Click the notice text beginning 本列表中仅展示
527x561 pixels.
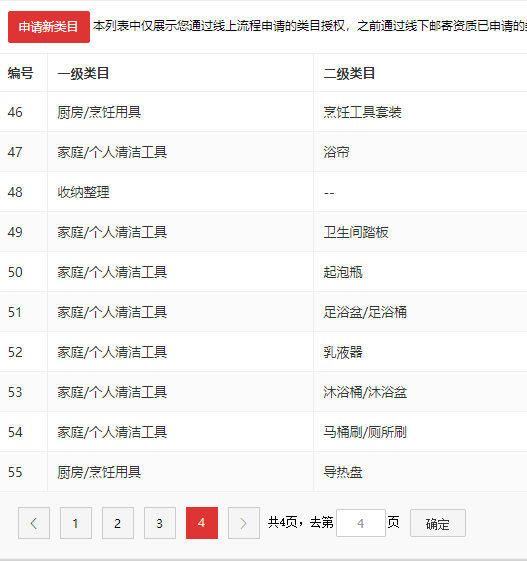pyautogui.click(x=310, y=26)
